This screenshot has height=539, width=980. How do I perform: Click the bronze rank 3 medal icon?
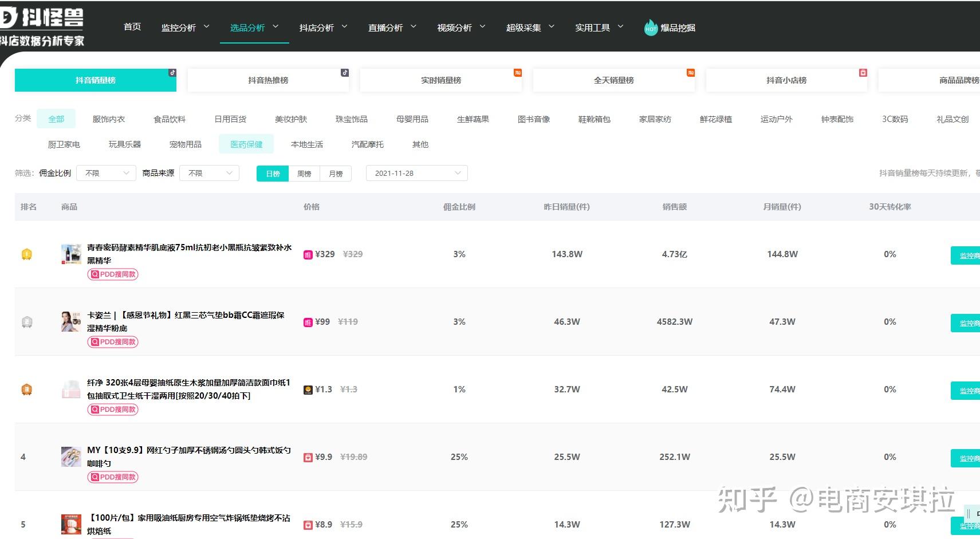pyautogui.click(x=26, y=390)
